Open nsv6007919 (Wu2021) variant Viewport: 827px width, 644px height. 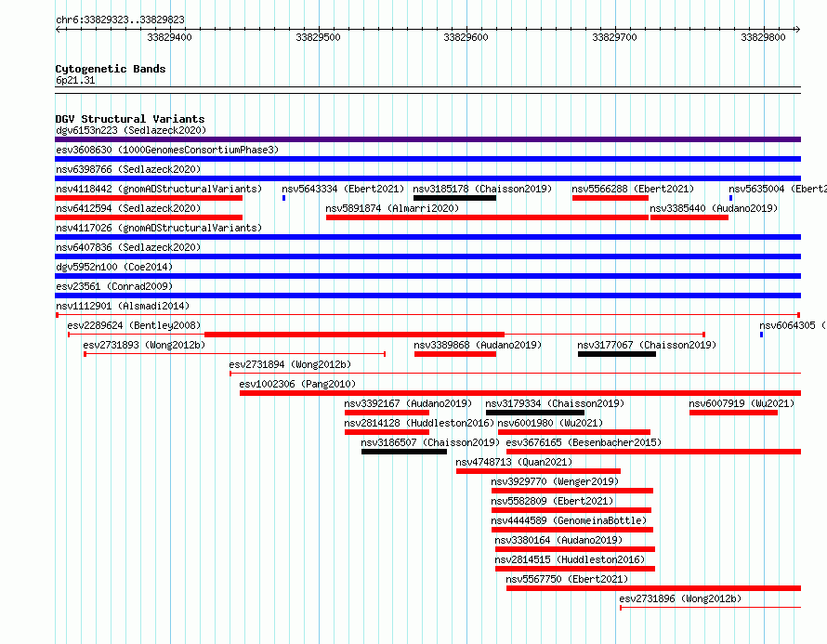(742, 403)
